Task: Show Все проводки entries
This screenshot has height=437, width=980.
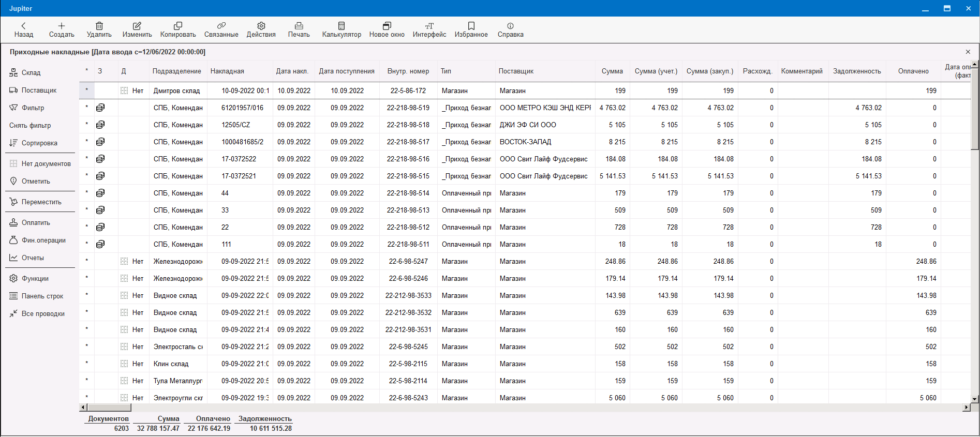Action: coord(37,314)
